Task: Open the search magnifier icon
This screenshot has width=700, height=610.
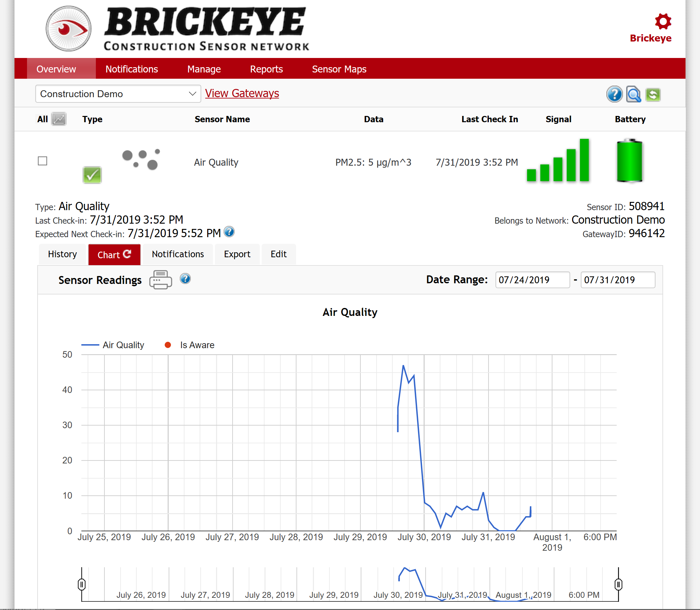Action: [633, 94]
